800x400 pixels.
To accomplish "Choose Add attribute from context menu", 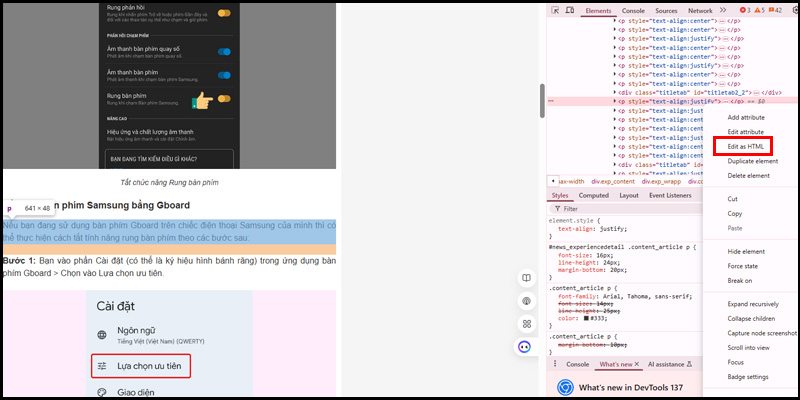I will [x=746, y=117].
